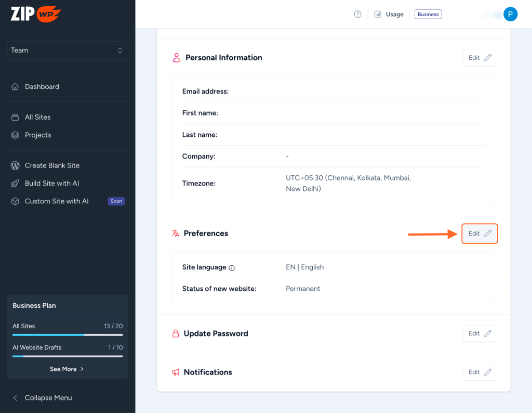Screen dimensions: 532x413
Task: Click the All Sites usage progress bar
Action: 68,335
